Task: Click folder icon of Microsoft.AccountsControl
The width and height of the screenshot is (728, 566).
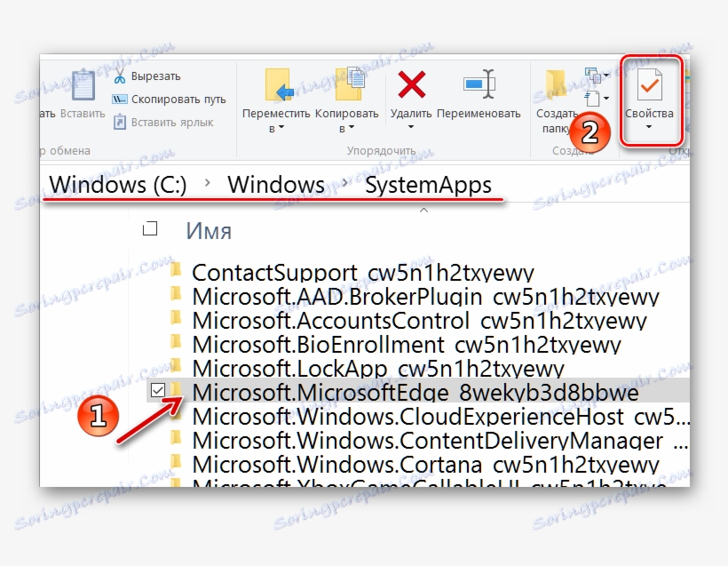Action: click(176, 318)
